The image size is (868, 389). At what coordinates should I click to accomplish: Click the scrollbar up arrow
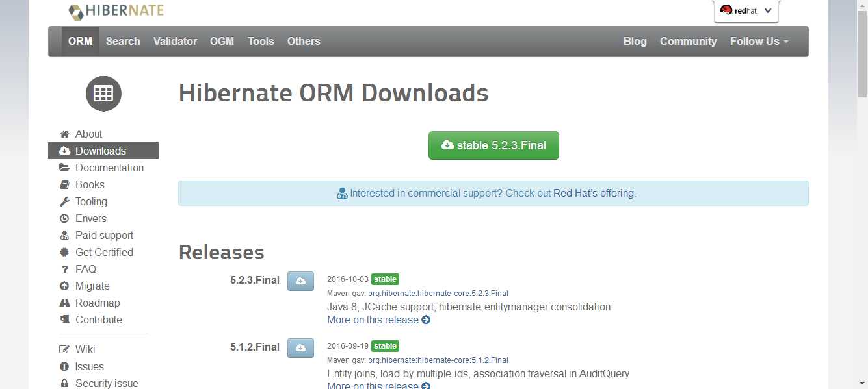862,5
